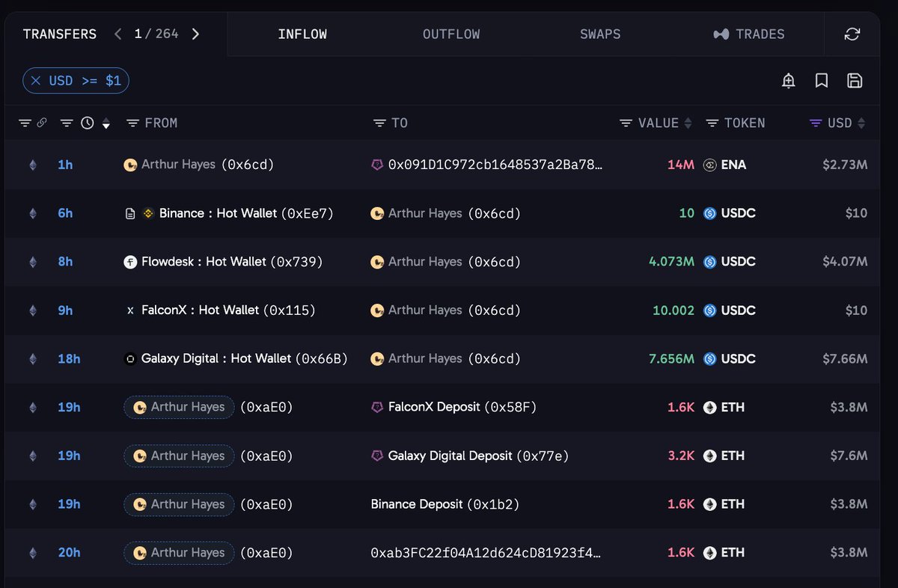Open the USD column filter
Screen dimensions: 898x588
[x=816, y=123]
